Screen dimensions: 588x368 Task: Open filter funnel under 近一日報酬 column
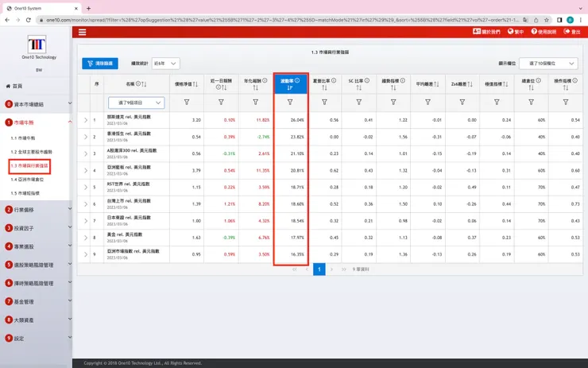tap(221, 102)
